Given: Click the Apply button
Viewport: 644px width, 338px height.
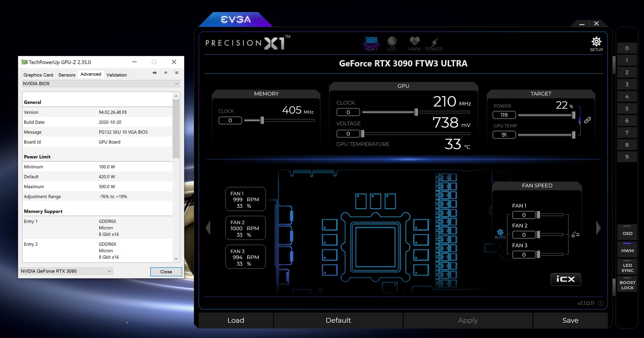Looking at the screenshot, I should tap(468, 321).
